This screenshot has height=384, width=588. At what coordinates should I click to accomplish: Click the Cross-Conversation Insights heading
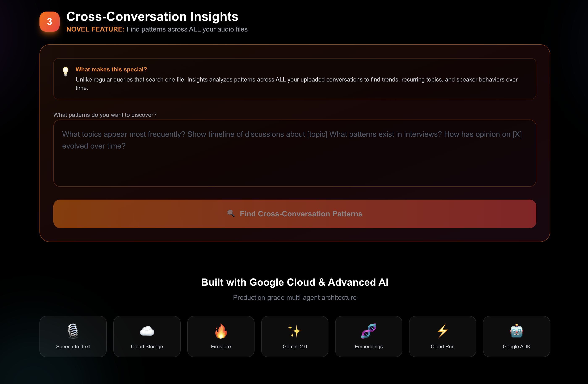click(152, 17)
